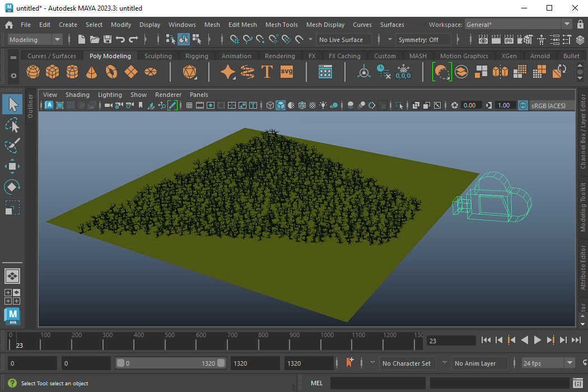Click the playback range slider bar
This screenshot has height=392, width=588.
170,363
